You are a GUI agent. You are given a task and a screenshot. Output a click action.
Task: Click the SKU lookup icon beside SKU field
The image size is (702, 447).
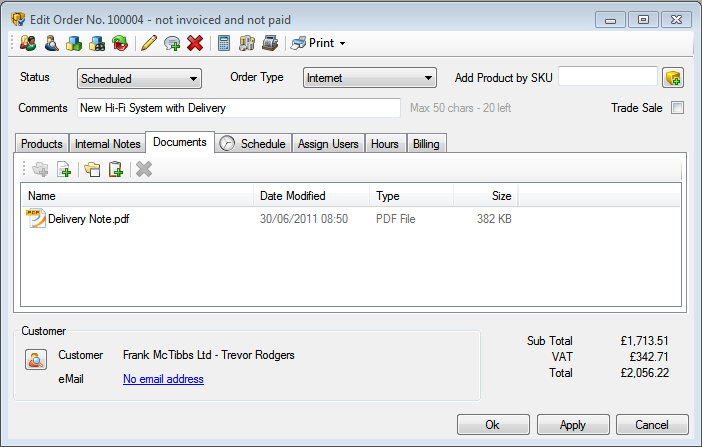(x=673, y=78)
